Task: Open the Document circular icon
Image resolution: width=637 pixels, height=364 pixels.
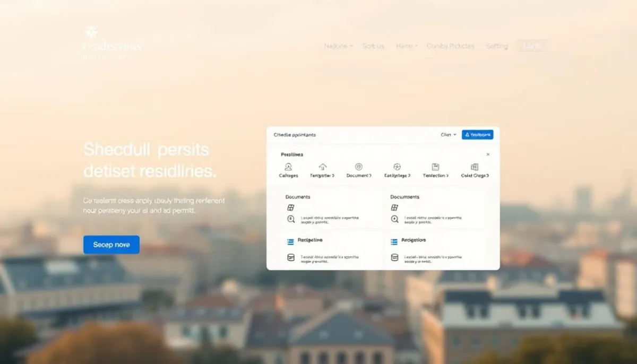Action: tap(358, 167)
